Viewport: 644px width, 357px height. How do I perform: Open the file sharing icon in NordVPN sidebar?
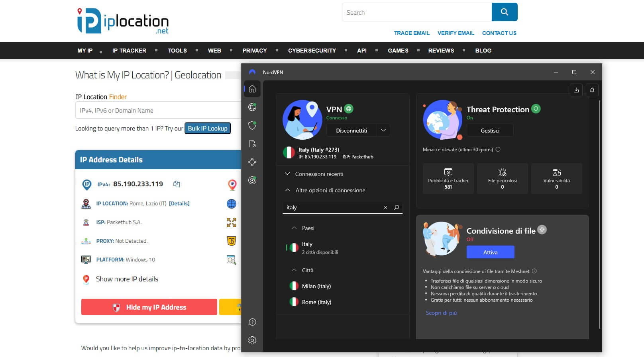(x=252, y=144)
